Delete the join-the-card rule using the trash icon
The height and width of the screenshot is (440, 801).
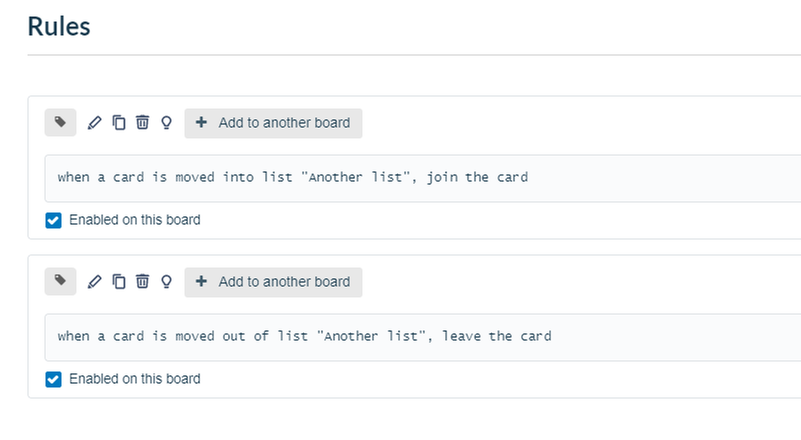[143, 123]
